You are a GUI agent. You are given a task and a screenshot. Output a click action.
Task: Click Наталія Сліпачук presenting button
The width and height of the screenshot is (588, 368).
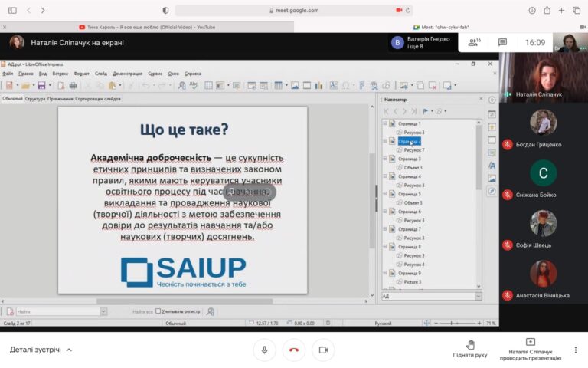pyautogui.click(x=530, y=350)
